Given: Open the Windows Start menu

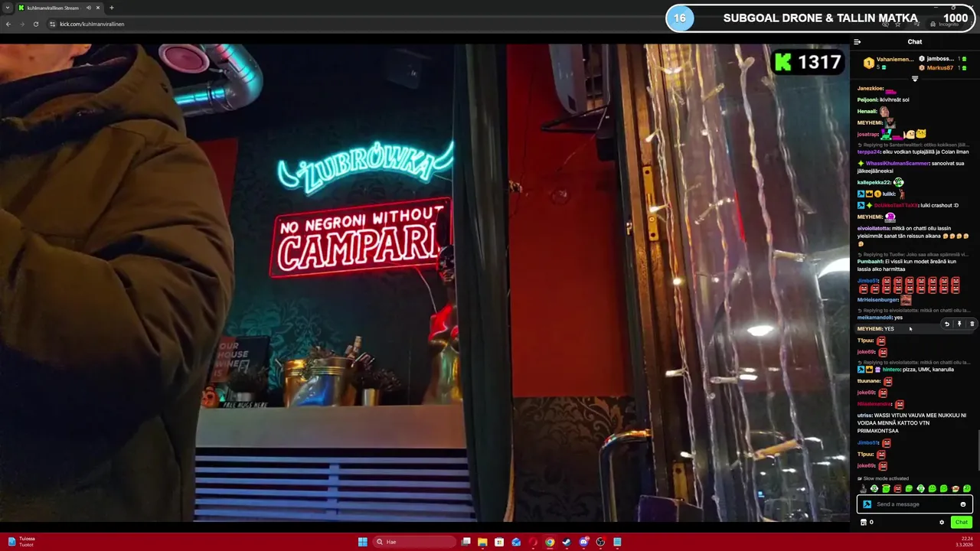Looking at the screenshot, I should 362,542.
